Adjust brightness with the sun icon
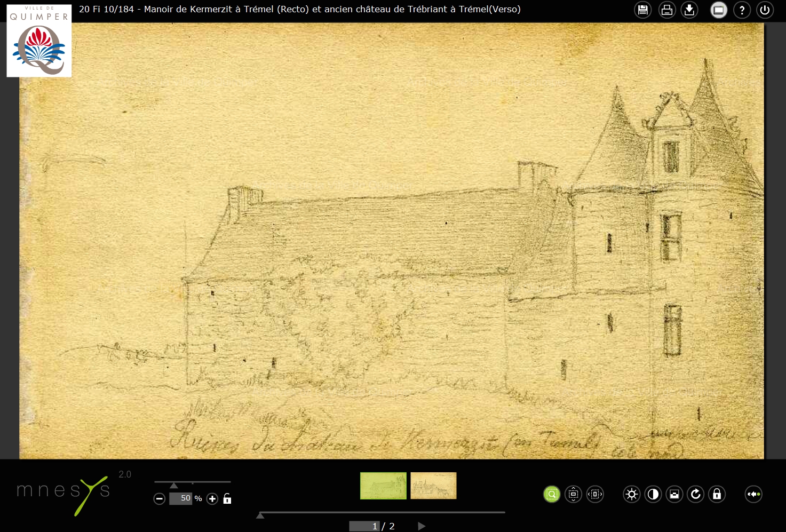 [x=632, y=494]
